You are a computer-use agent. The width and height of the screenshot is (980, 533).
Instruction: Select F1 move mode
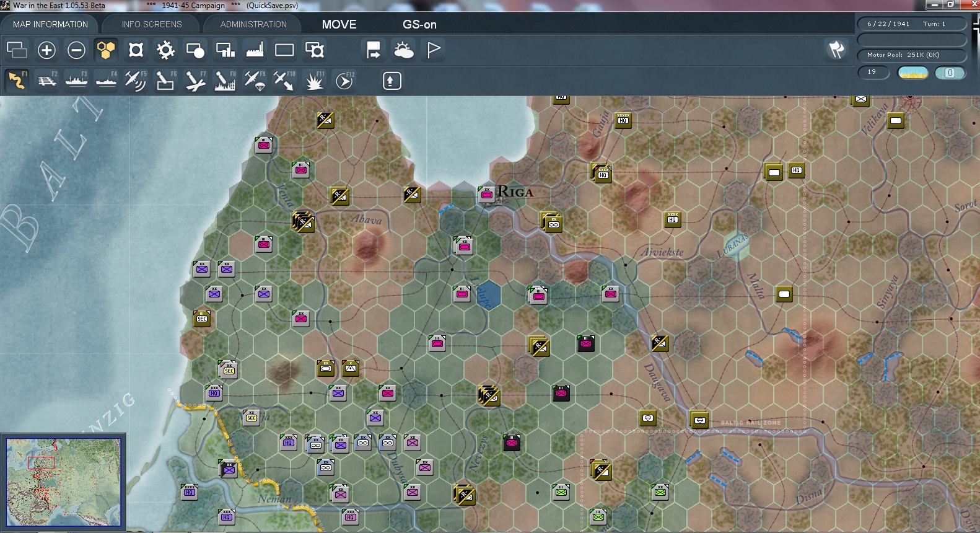click(17, 81)
